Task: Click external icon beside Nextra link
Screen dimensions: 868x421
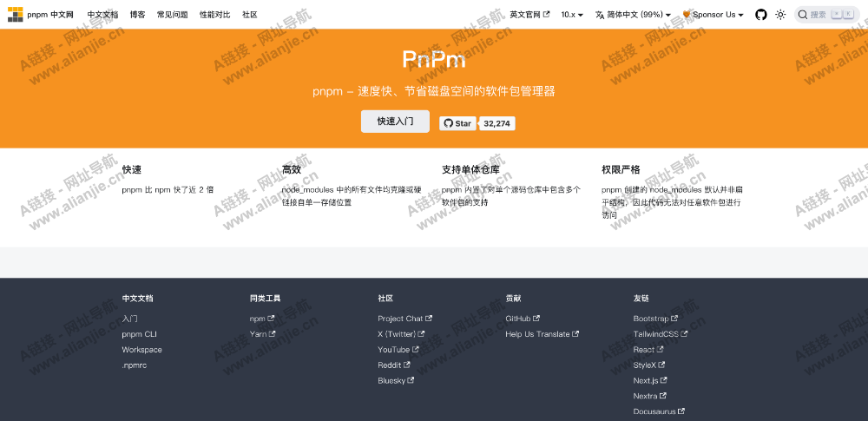Action: pos(662,396)
